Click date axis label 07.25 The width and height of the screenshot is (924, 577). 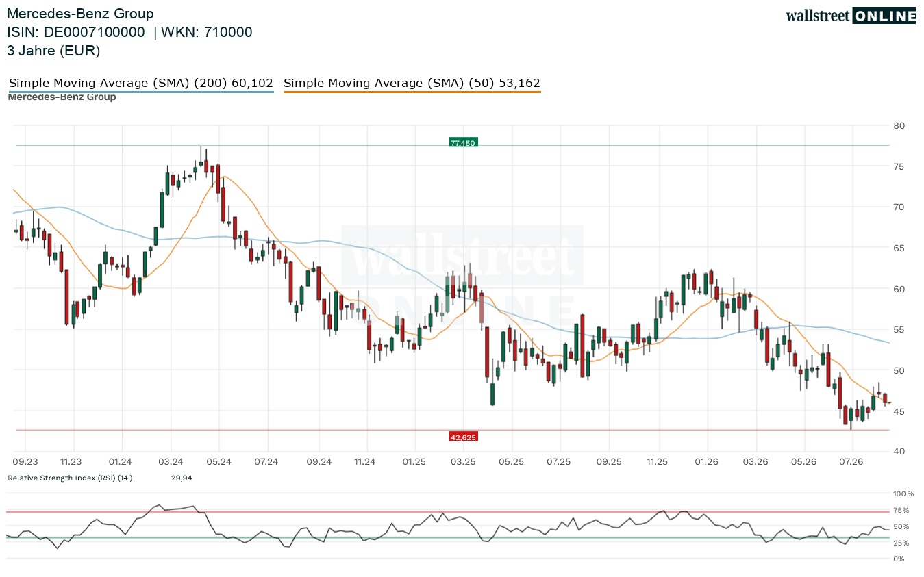[x=560, y=462]
